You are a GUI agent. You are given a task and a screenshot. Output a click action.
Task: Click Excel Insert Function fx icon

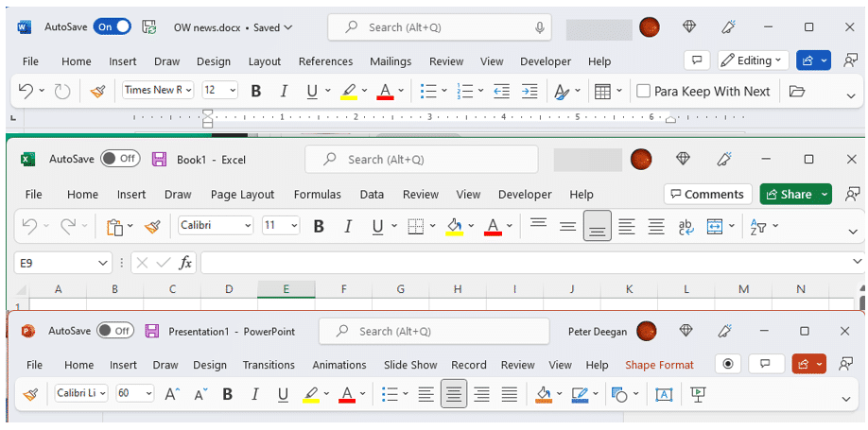click(x=185, y=263)
